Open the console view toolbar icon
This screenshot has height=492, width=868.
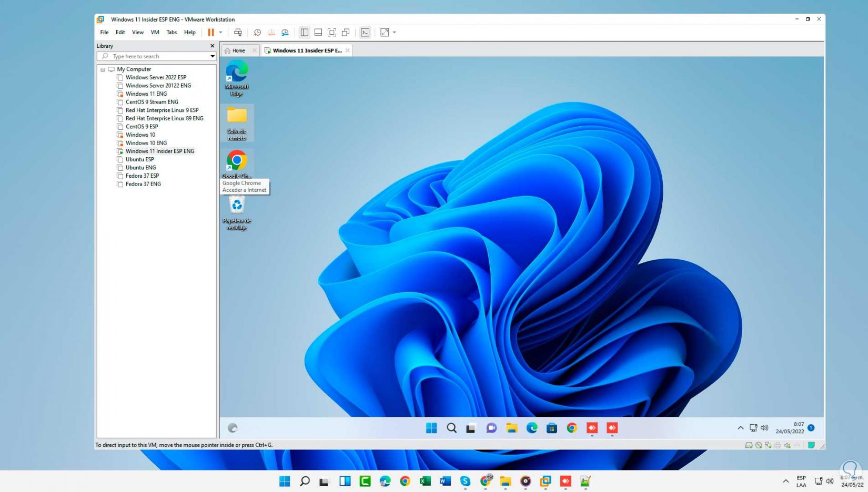[365, 33]
